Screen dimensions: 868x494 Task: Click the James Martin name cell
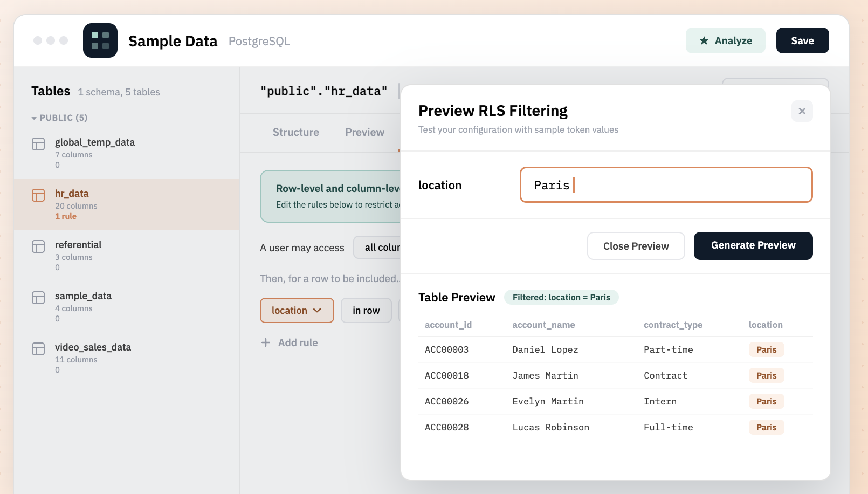(x=545, y=375)
